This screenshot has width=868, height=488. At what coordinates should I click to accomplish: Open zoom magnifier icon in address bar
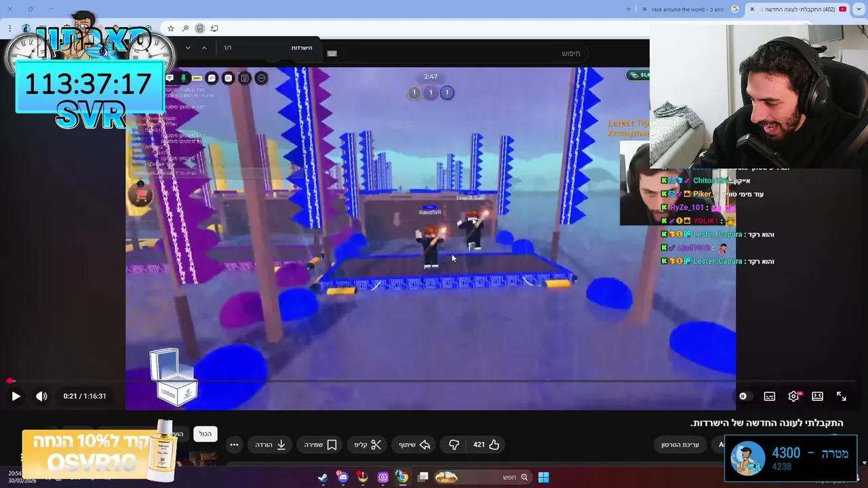tap(185, 28)
